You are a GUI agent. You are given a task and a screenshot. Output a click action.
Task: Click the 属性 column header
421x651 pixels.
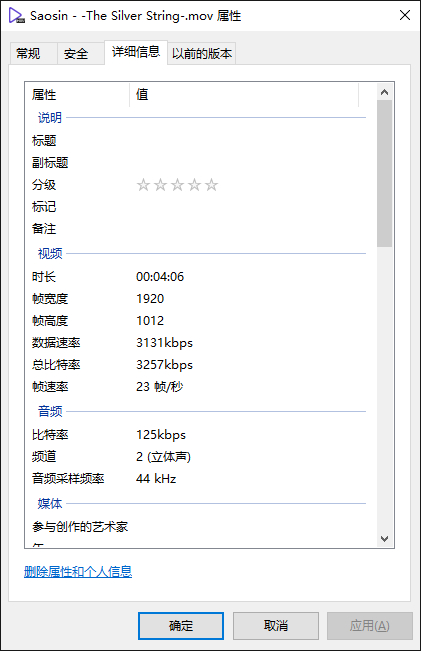(77, 95)
